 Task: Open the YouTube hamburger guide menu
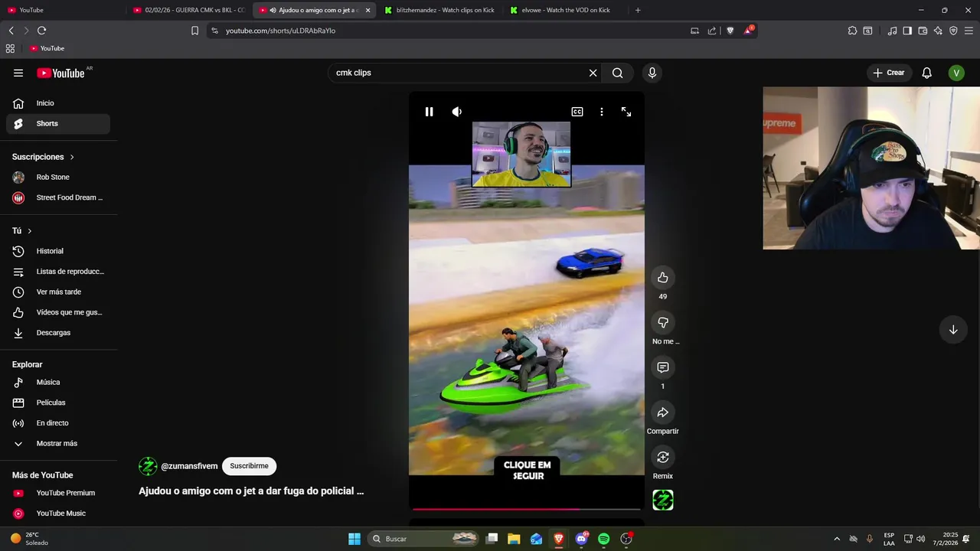click(x=18, y=73)
